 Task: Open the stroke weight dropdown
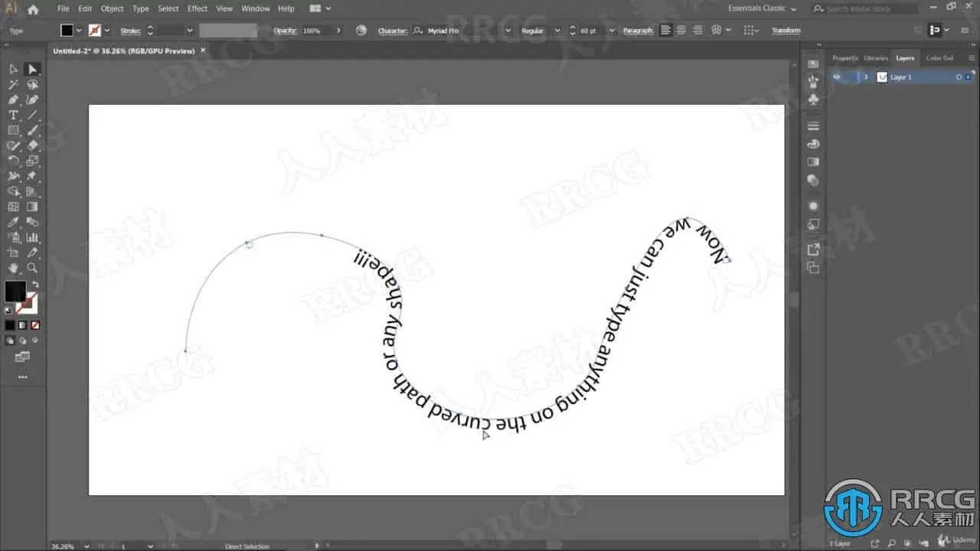click(x=188, y=31)
